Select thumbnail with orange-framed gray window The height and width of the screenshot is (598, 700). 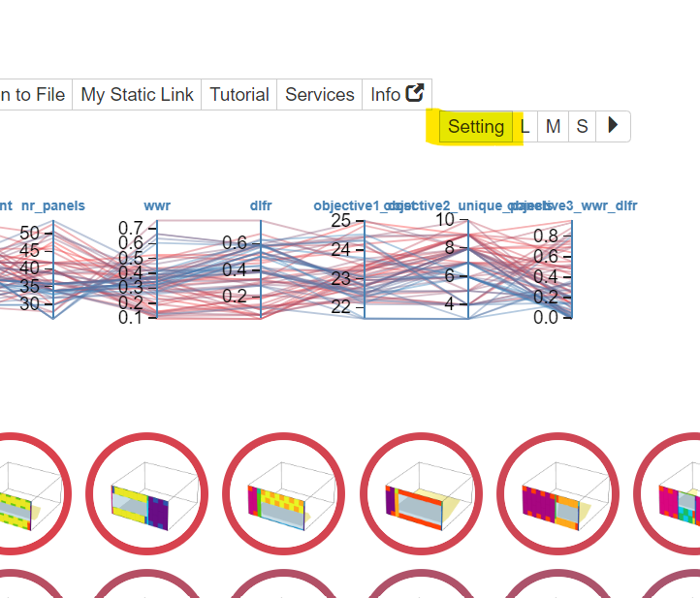(x=420, y=492)
